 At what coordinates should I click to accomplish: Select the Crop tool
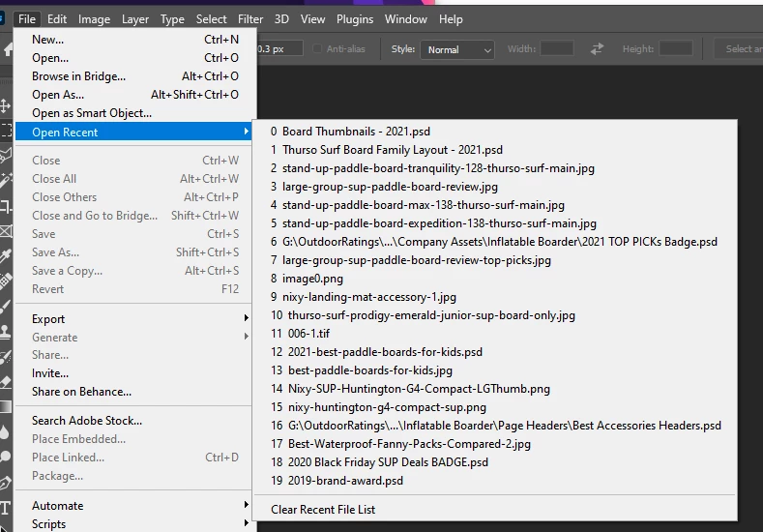[6, 206]
